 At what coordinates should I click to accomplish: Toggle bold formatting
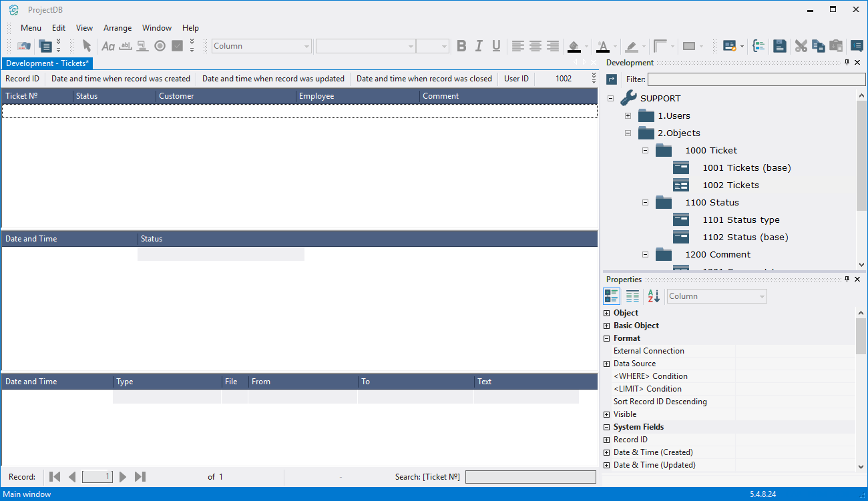461,46
